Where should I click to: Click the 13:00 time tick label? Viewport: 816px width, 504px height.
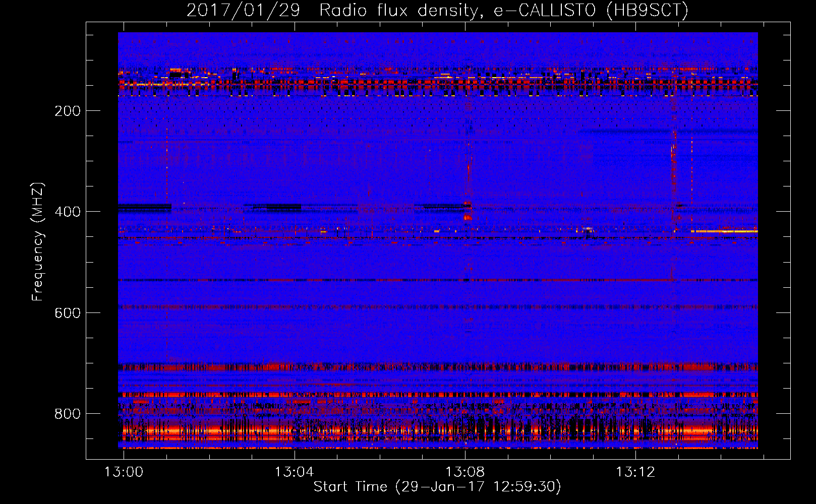124,472
